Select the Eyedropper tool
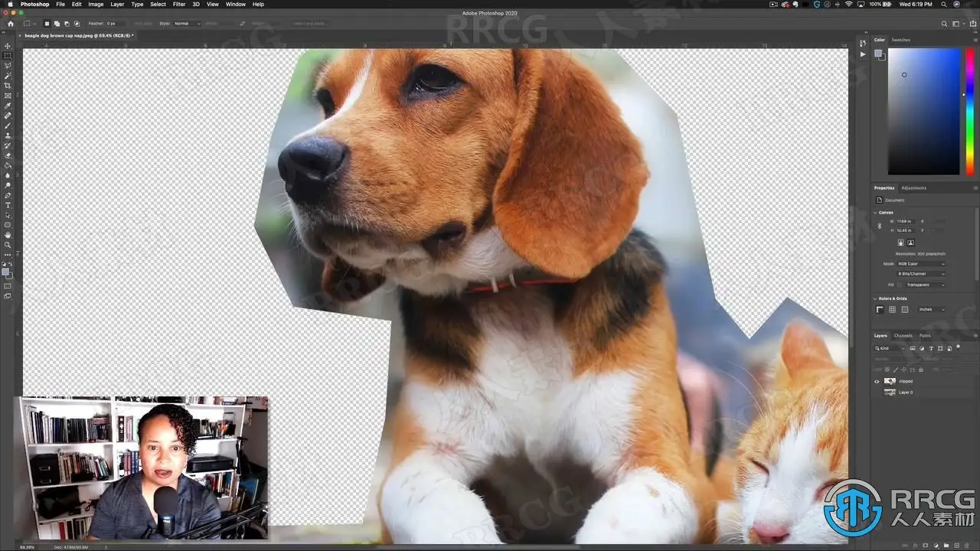This screenshot has height=551, width=980. click(8, 106)
